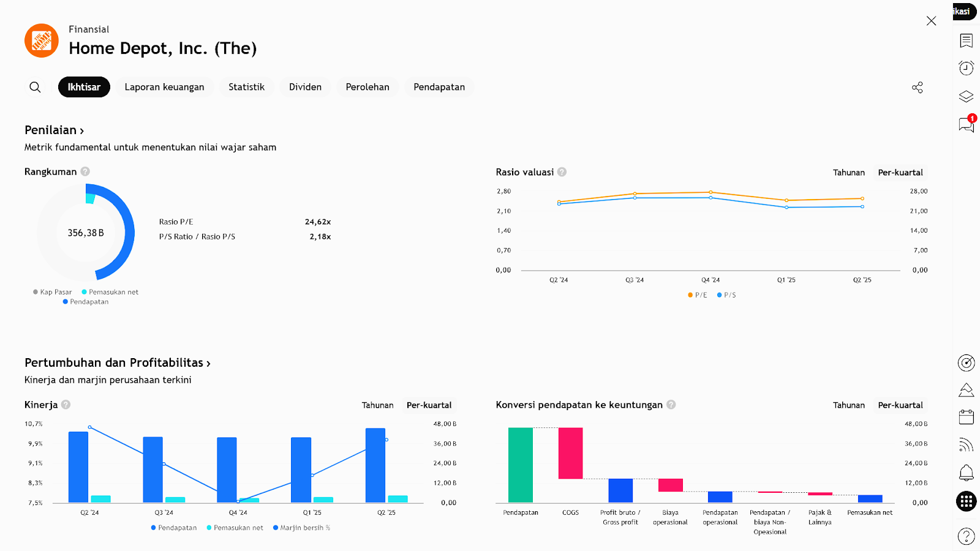Click the notification bell icon
980x551 pixels.
point(966,473)
